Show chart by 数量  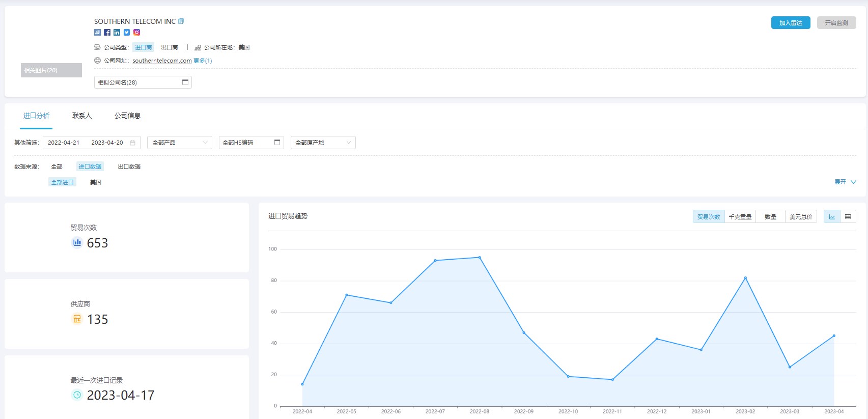click(770, 216)
